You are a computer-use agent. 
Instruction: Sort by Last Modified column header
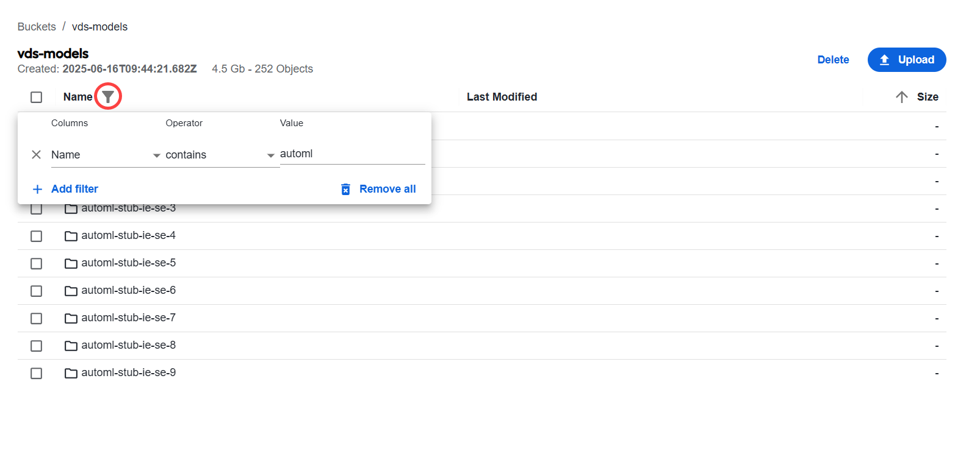[x=502, y=97]
